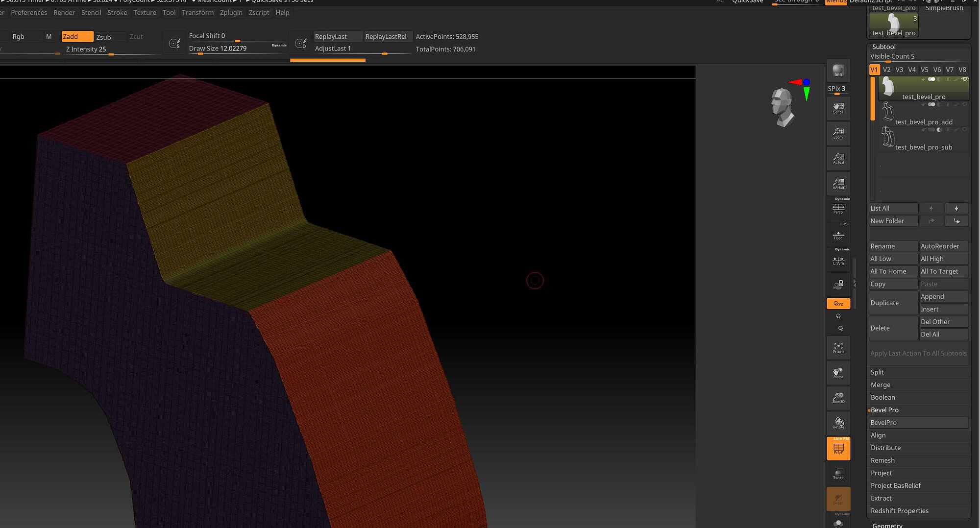Click the L.Sym local symmetry icon
This screenshot has height=528, width=980.
click(x=838, y=261)
